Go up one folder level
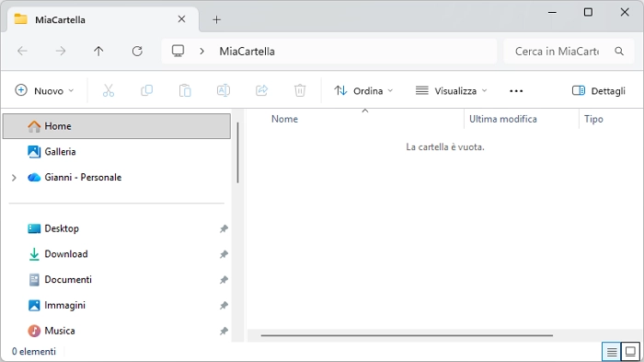This screenshot has height=362, width=644. coord(98,51)
